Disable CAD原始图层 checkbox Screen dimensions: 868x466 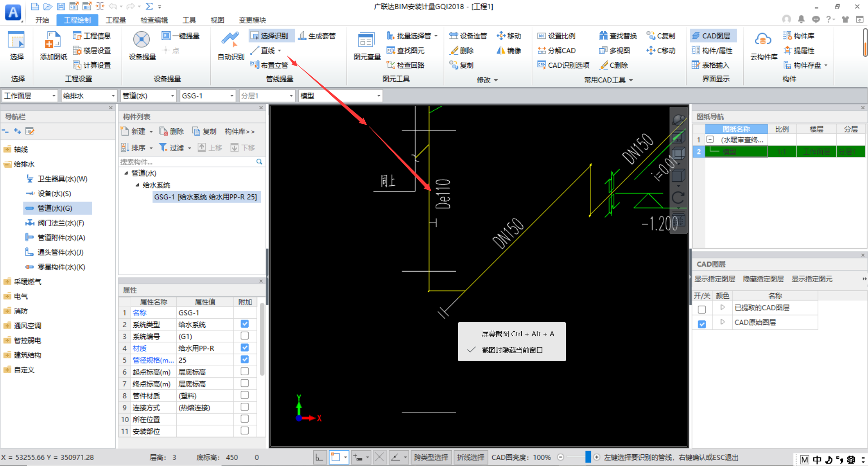702,324
